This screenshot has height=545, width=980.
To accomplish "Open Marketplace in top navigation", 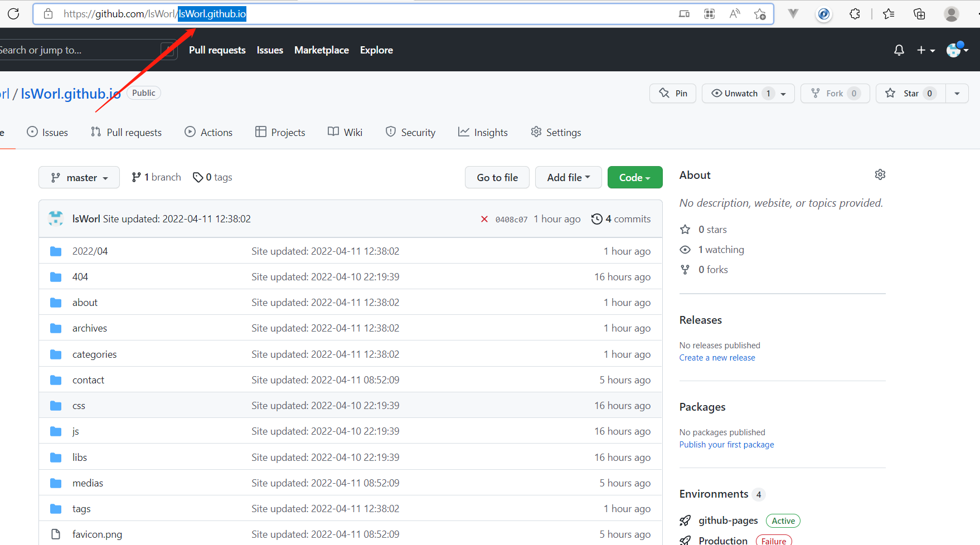I will [322, 50].
